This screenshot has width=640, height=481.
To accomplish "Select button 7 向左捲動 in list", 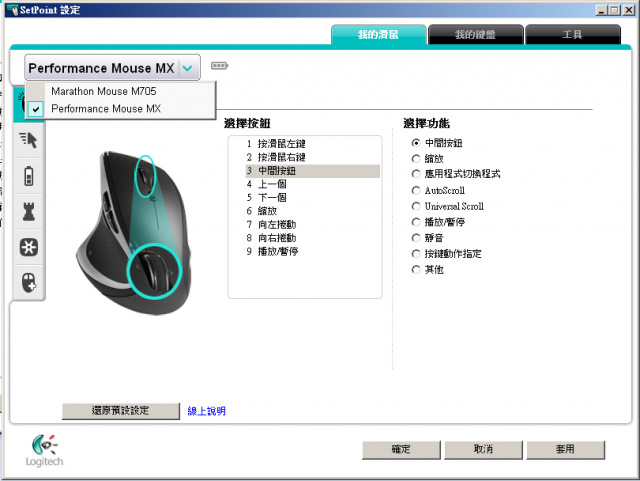I will click(x=312, y=225).
